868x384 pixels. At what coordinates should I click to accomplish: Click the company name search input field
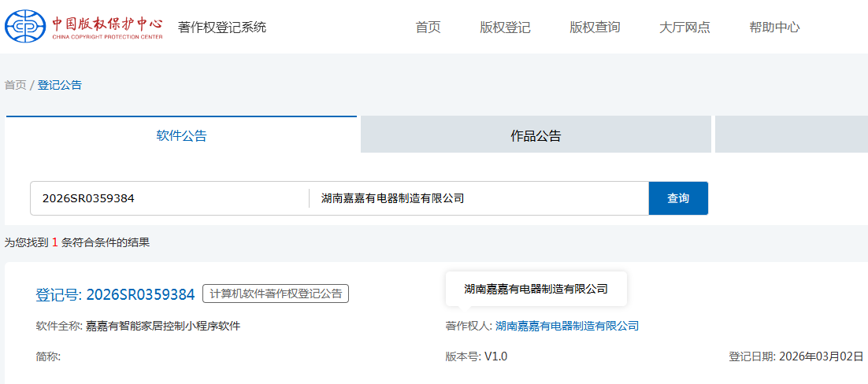(479, 198)
